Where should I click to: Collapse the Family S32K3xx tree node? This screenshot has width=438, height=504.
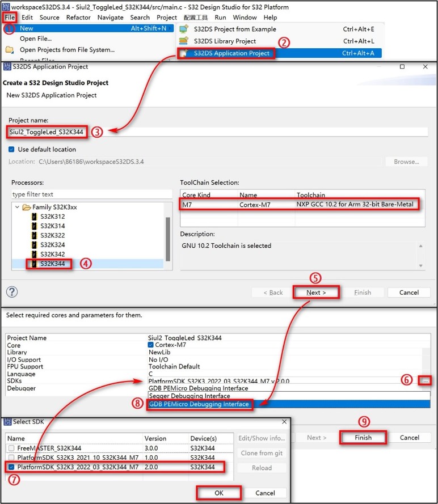[18, 207]
